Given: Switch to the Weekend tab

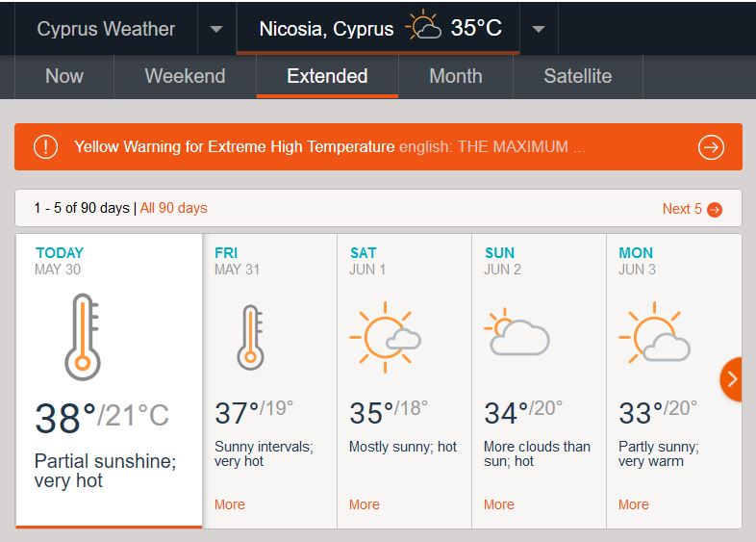Looking at the screenshot, I should pos(185,76).
